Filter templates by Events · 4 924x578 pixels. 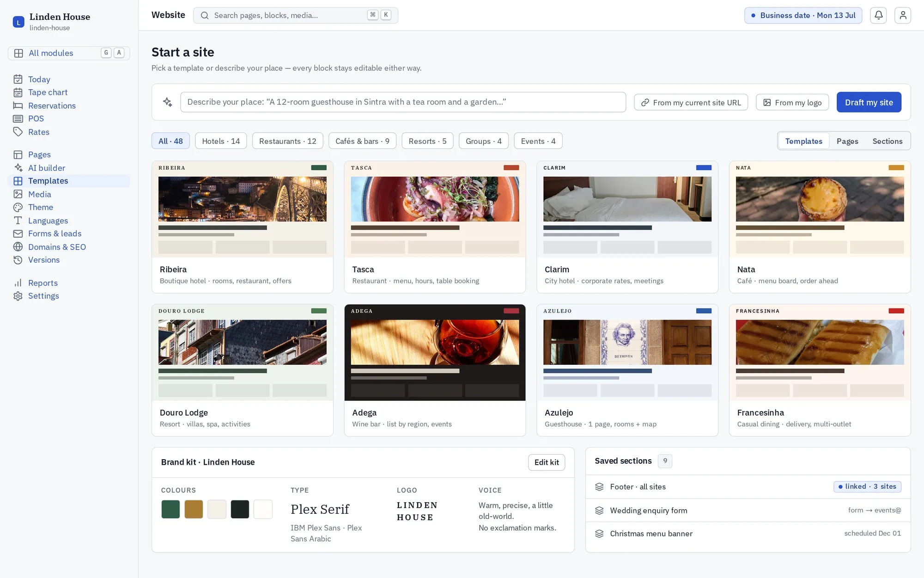(538, 141)
